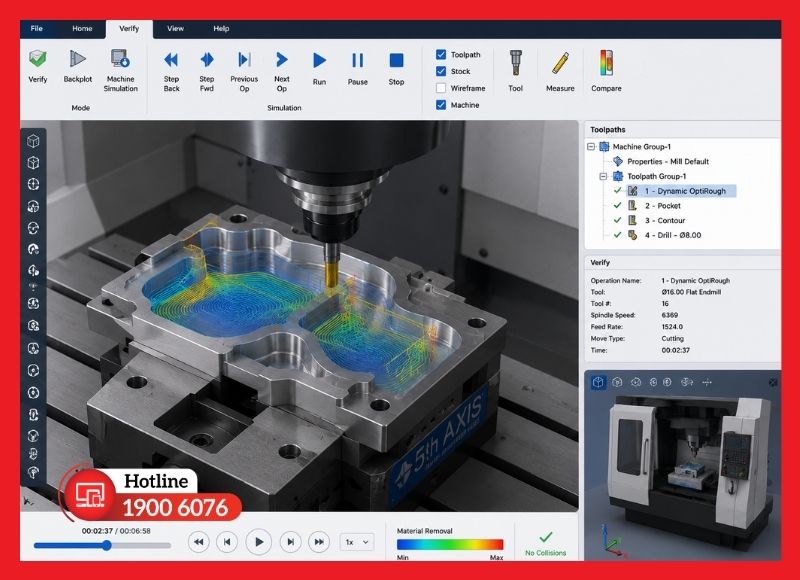Select the Measure tool

[x=560, y=64]
